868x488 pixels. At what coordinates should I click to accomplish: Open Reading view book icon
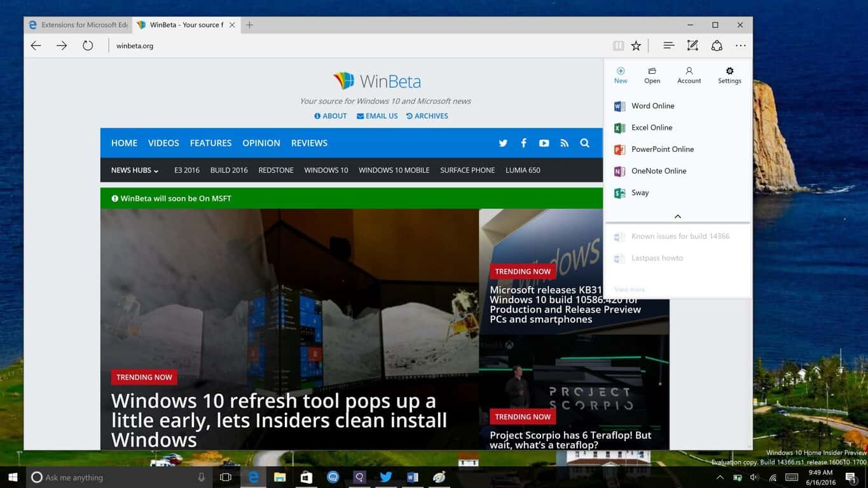618,46
